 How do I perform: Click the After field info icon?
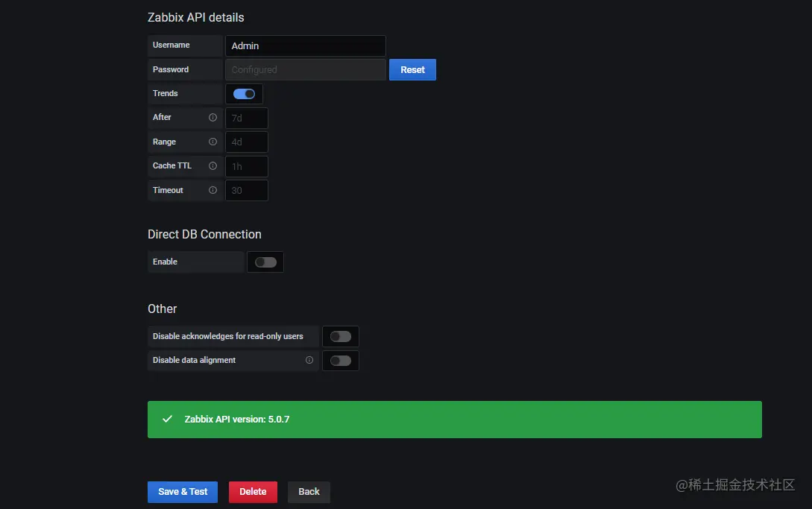pos(213,118)
